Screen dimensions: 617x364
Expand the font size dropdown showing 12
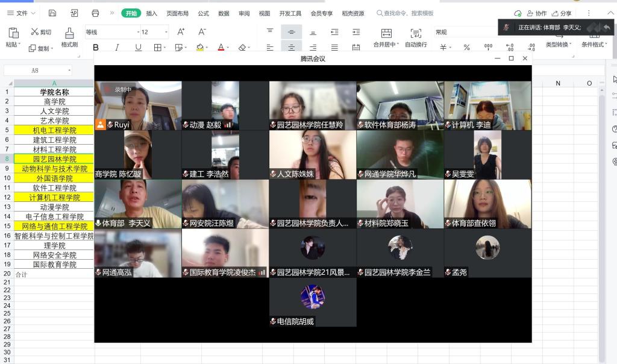(x=166, y=32)
